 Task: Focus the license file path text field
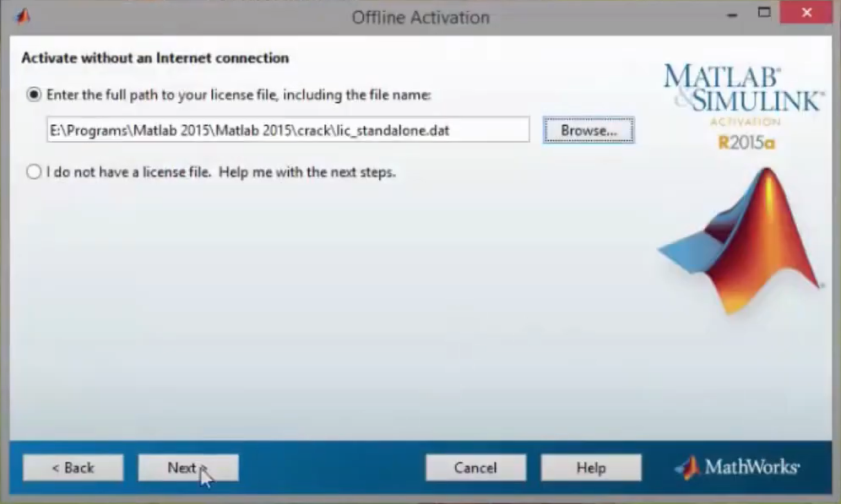tap(287, 130)
